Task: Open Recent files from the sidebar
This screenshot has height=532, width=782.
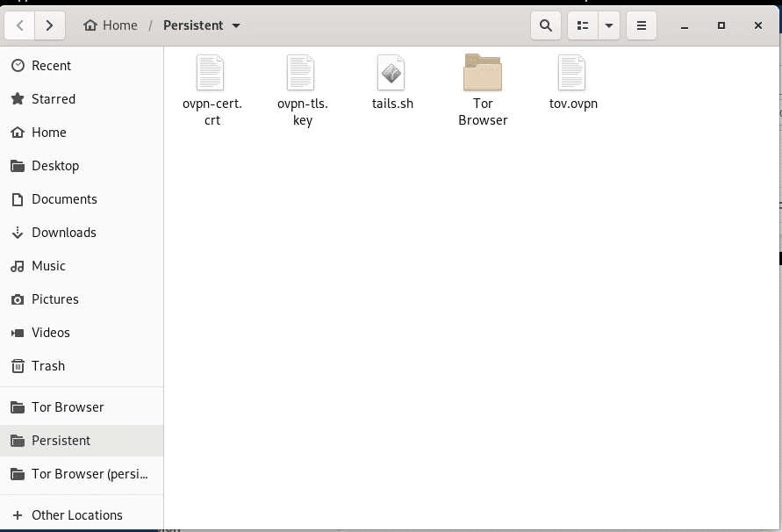Action: tap(51, 65)
